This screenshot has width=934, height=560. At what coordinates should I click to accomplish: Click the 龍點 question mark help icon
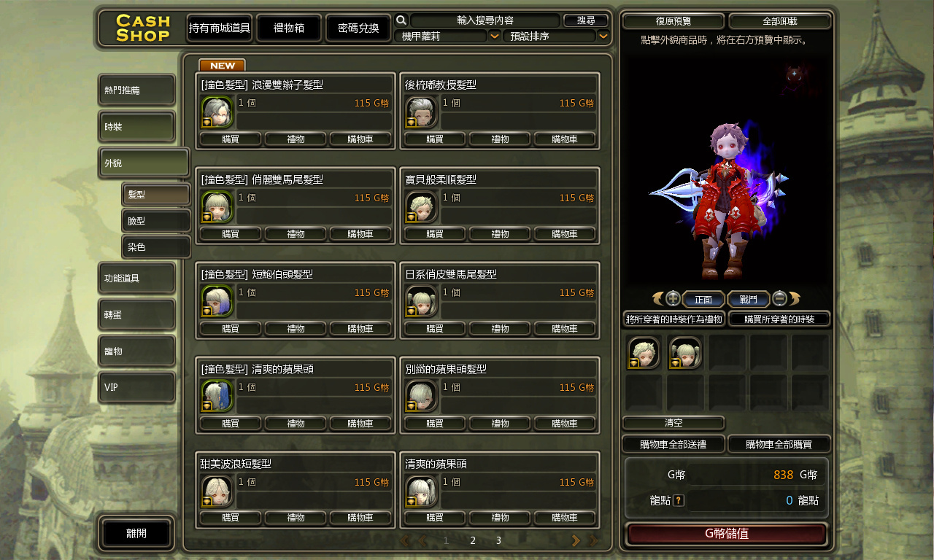point(679,500)
